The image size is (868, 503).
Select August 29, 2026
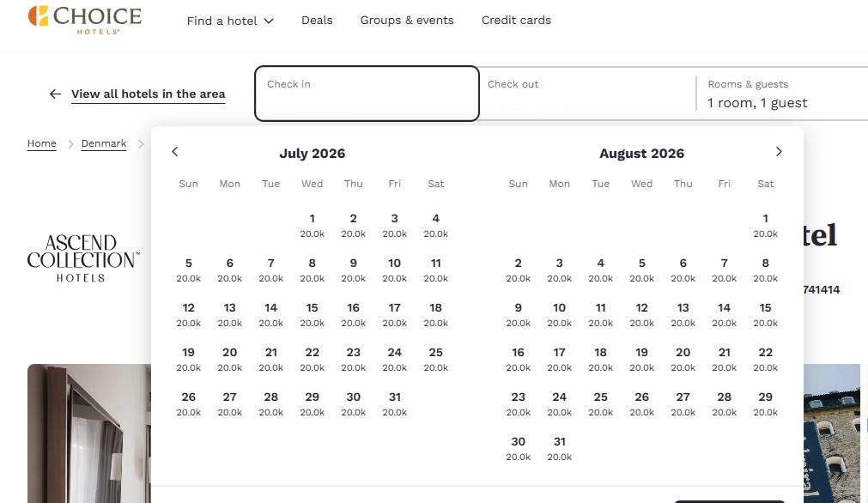coord(766,404)
